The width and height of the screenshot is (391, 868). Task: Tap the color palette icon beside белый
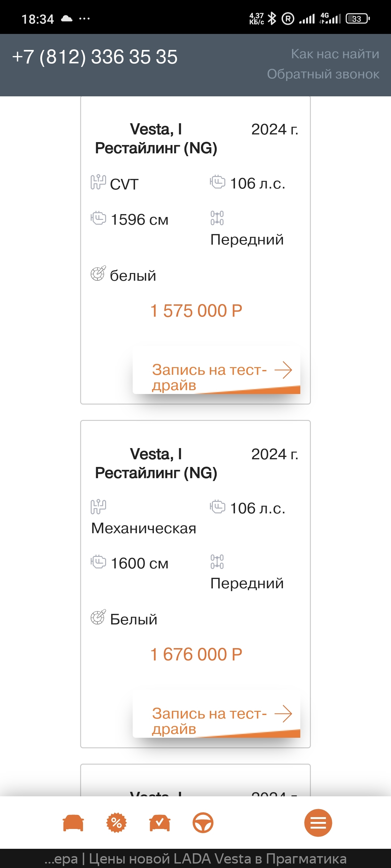[98, 273]
